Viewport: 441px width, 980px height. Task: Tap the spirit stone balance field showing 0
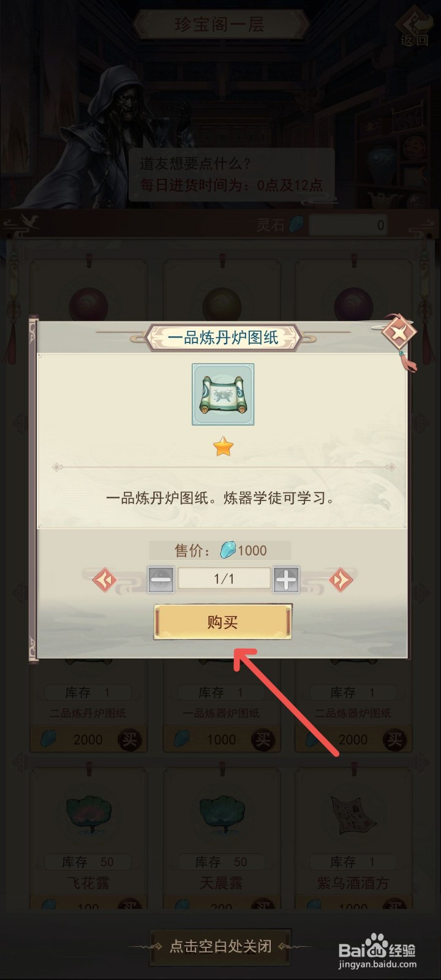pos(349,225)
